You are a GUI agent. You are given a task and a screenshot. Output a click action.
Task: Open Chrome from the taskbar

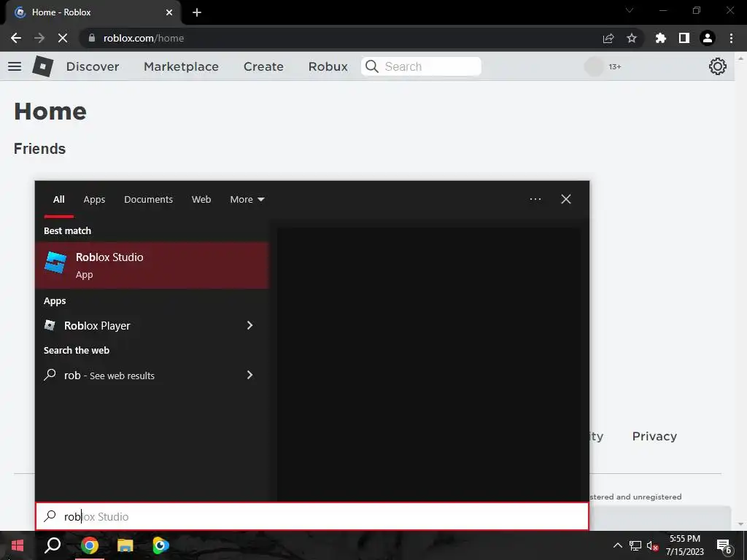[90, 545]
